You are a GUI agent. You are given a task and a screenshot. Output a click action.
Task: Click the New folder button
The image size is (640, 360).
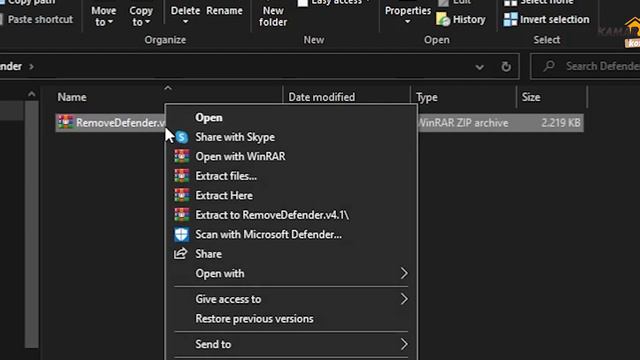click(273, 16)
